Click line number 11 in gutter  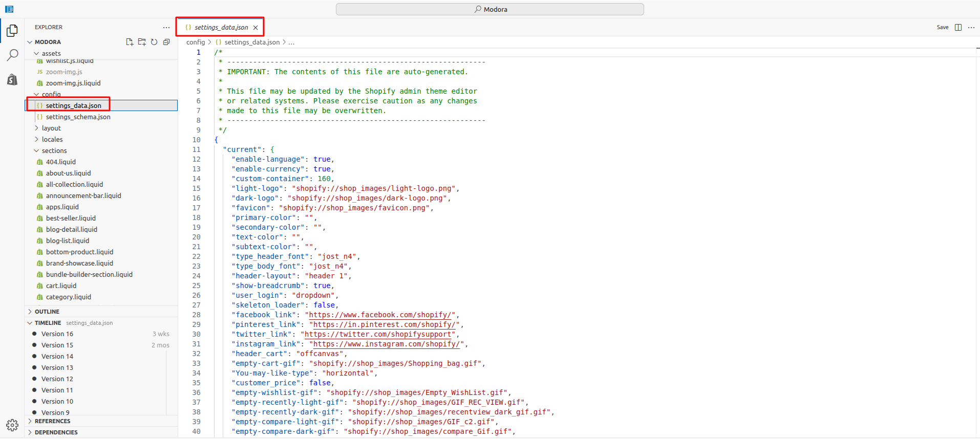197,149
